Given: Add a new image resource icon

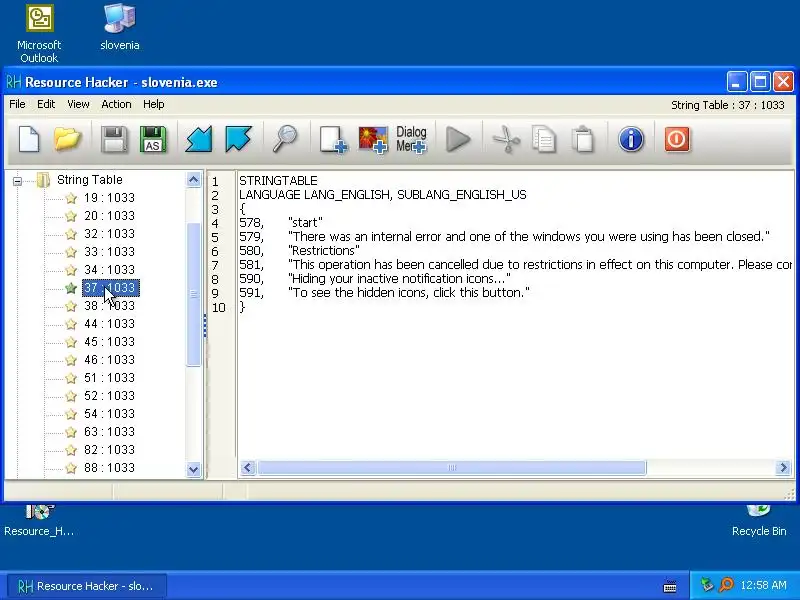Looking at the screenshot, I should [373, 139].
